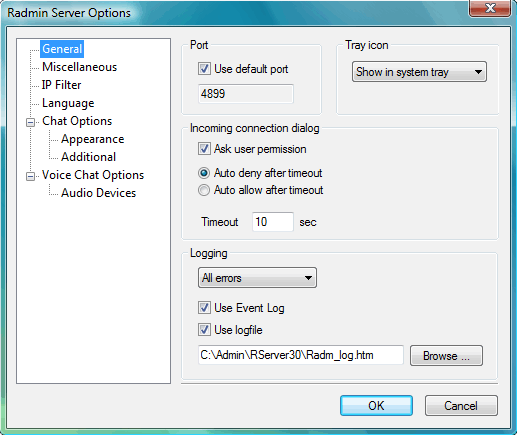Open the Logging level dropdown
Viewport: 517px width, 435px height.
click(257, 277)
